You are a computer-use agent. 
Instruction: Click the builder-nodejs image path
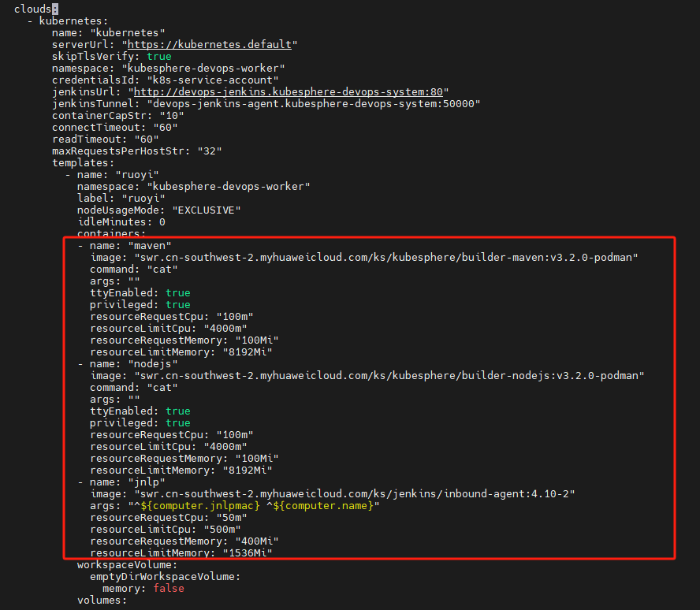coord(389,376)
